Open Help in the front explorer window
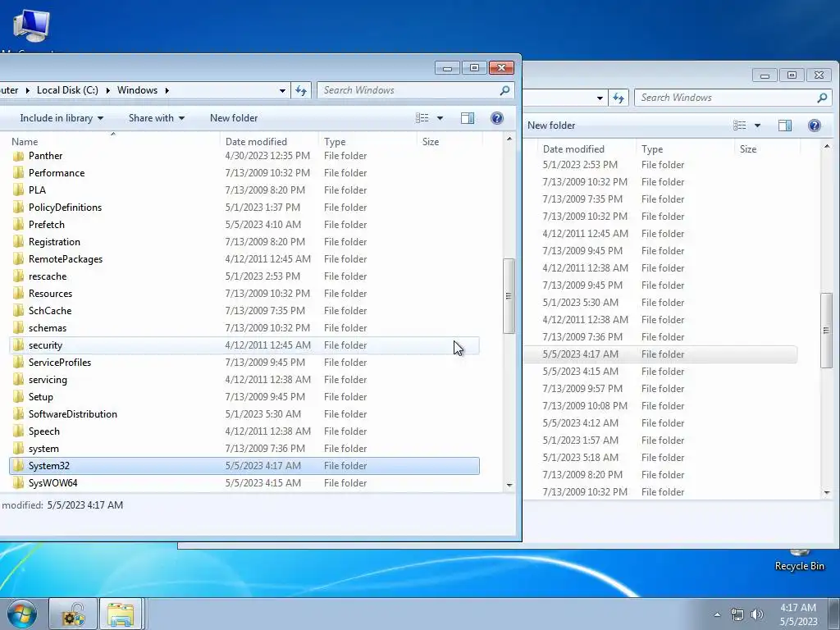The height and width of the screenshot is (630, 840). pyautogui.click(x=496, y=118)
